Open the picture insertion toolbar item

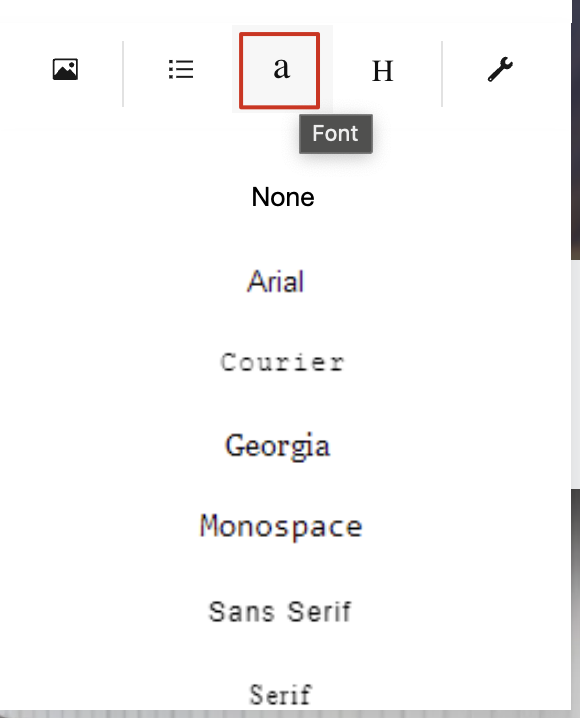65,70
